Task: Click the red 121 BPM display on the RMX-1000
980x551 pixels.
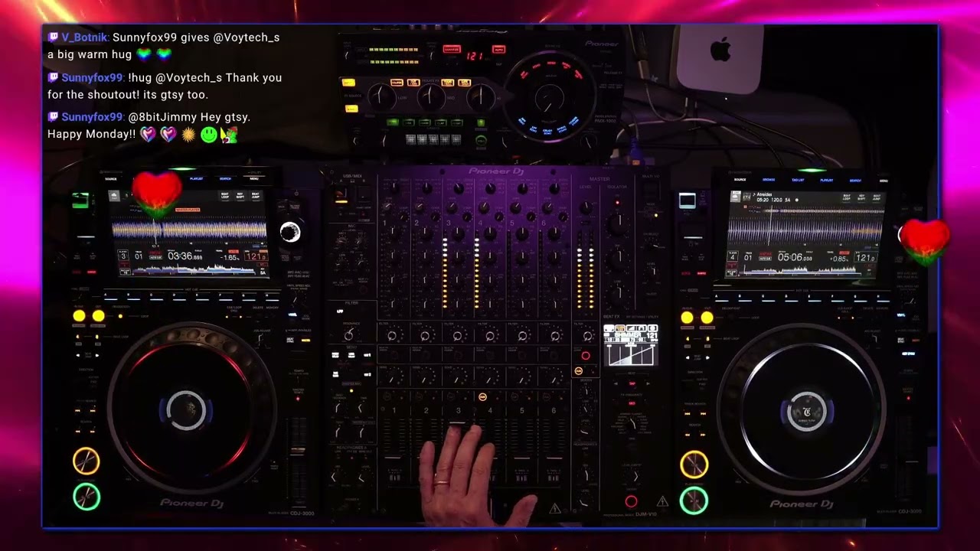Action: tap(475, 56)
